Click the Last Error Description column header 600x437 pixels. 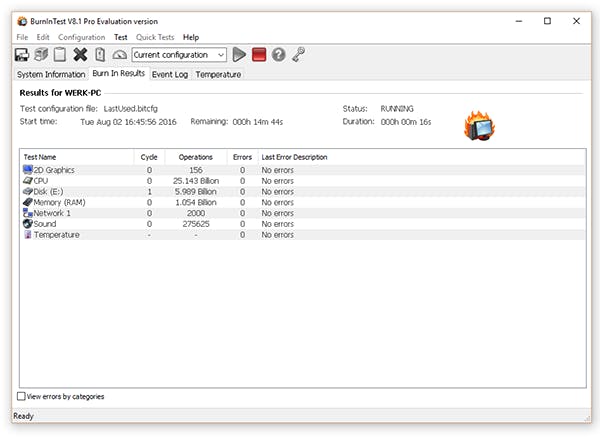pos(294,157)
